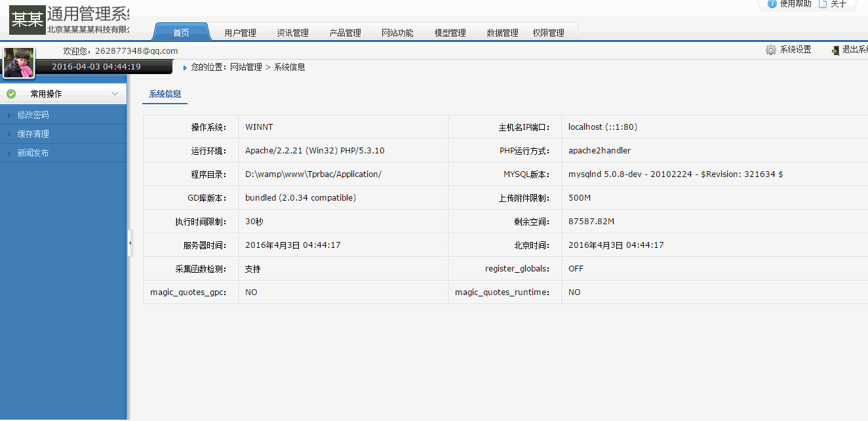This screenshot has width=868, height=421.
Task: Click the blue arrow before 您的位置
Action: 185,68
